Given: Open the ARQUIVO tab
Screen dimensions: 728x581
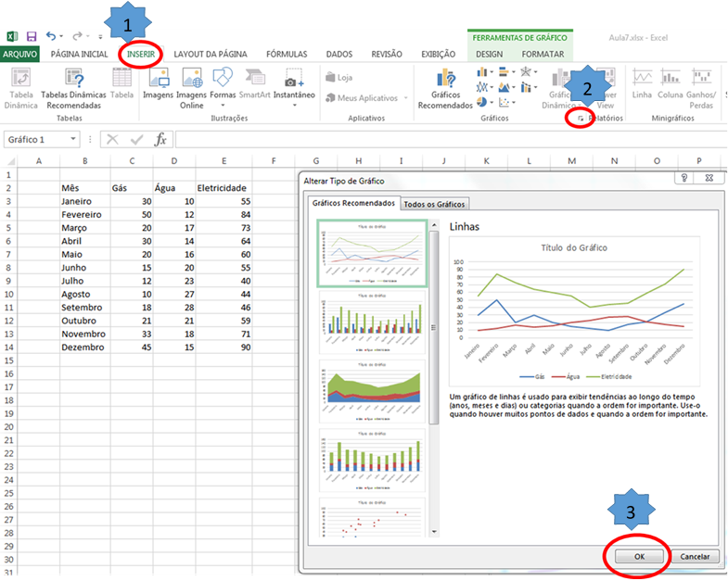Looking at the screenshot, I should click(19, 54).
